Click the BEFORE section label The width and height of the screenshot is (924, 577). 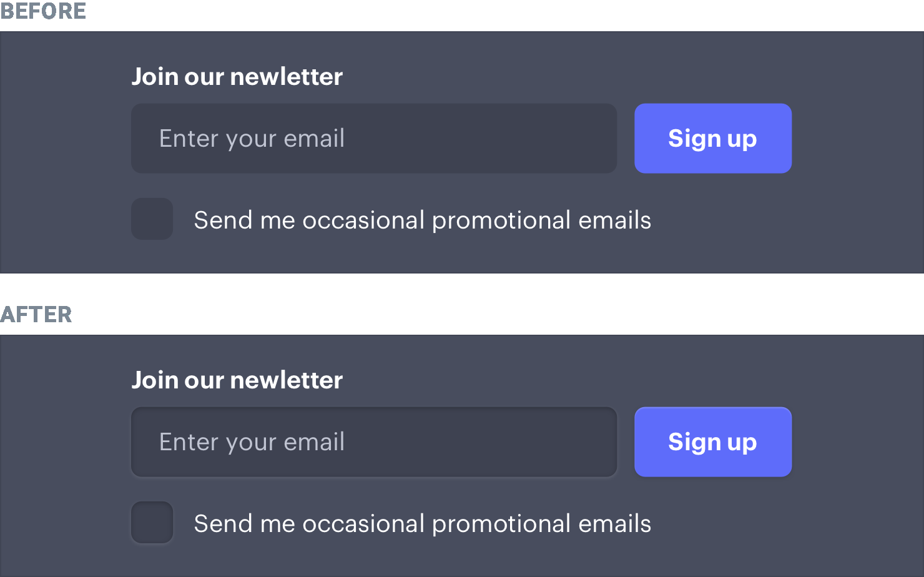43,11
